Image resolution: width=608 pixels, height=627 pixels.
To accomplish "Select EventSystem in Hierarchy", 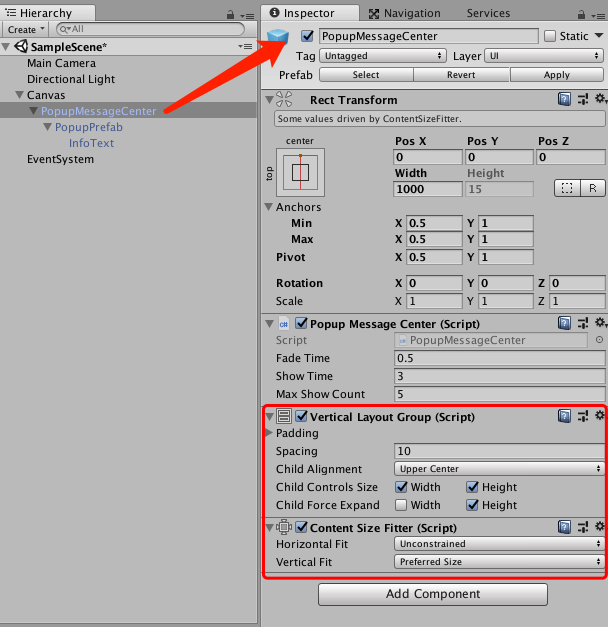I will (60, 159).
